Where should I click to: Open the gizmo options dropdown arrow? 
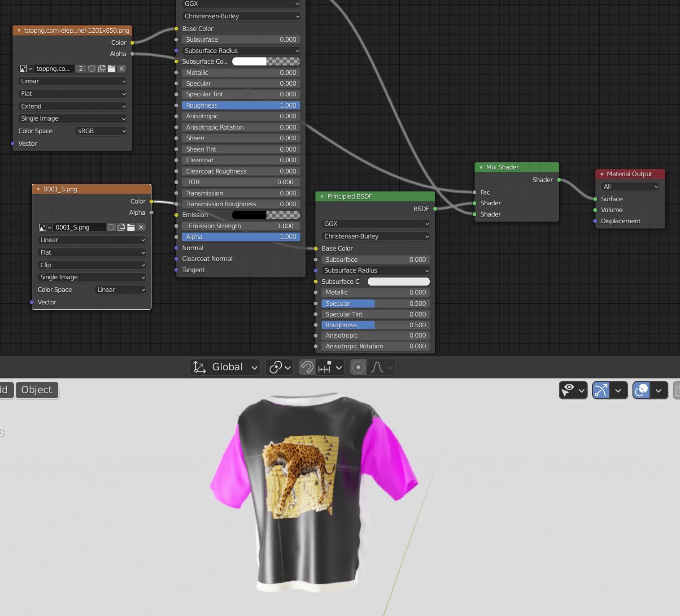pyautogui.click(x=618, y=390)
